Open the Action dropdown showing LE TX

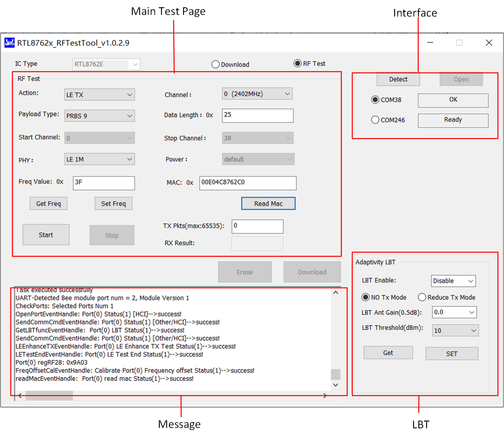(x=99, y=95)
